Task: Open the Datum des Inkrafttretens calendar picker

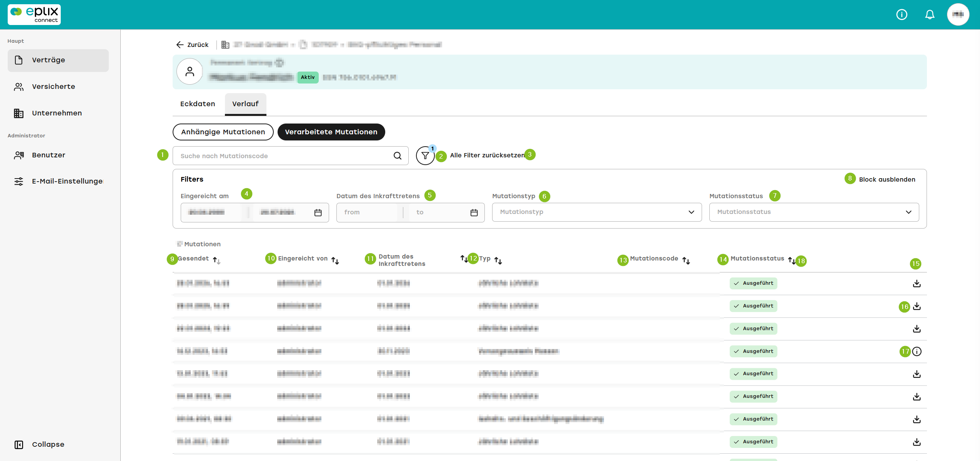Action: pyautogui.click(x=474, y=212)
